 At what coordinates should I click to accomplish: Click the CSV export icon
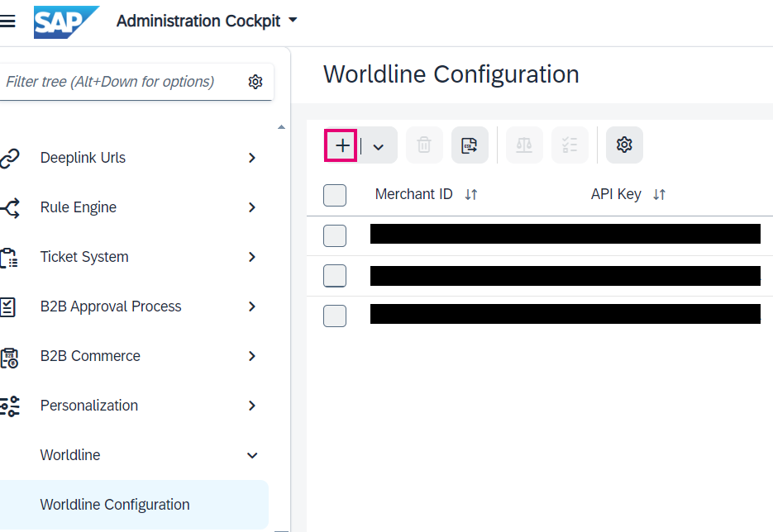[470, 145]
